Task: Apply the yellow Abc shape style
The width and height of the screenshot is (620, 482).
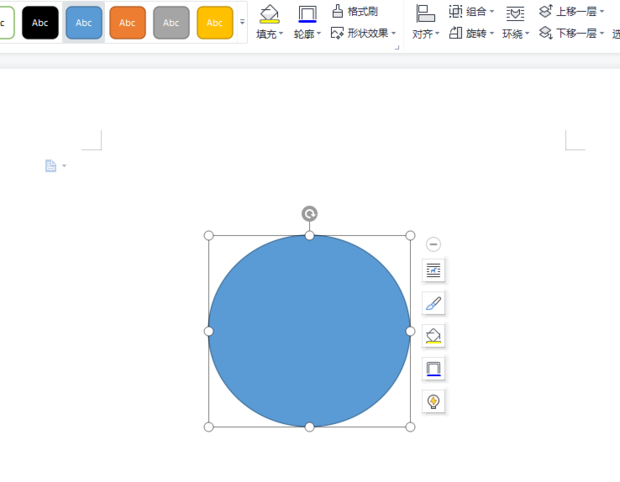Action: (215, 23)
